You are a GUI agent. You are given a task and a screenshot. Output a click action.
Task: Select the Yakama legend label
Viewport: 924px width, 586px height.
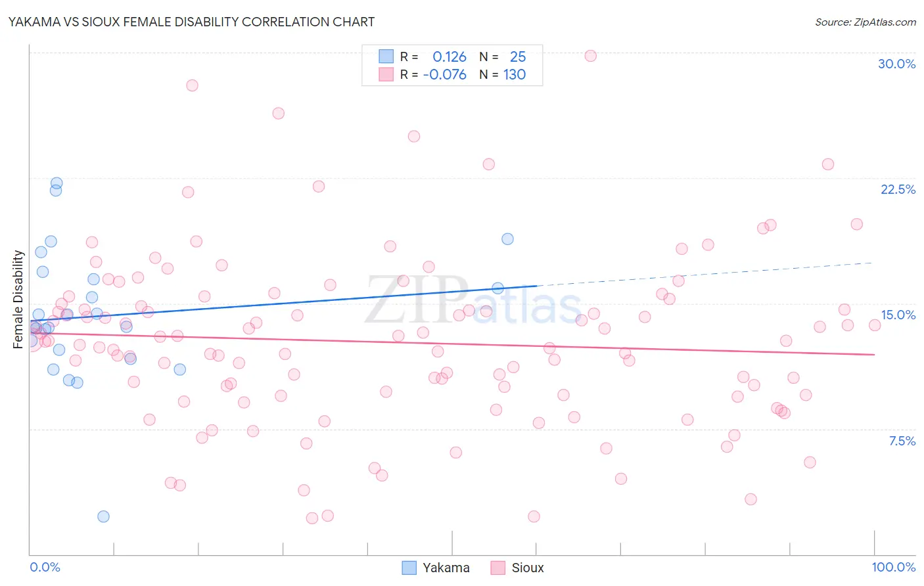coord(446,568)
